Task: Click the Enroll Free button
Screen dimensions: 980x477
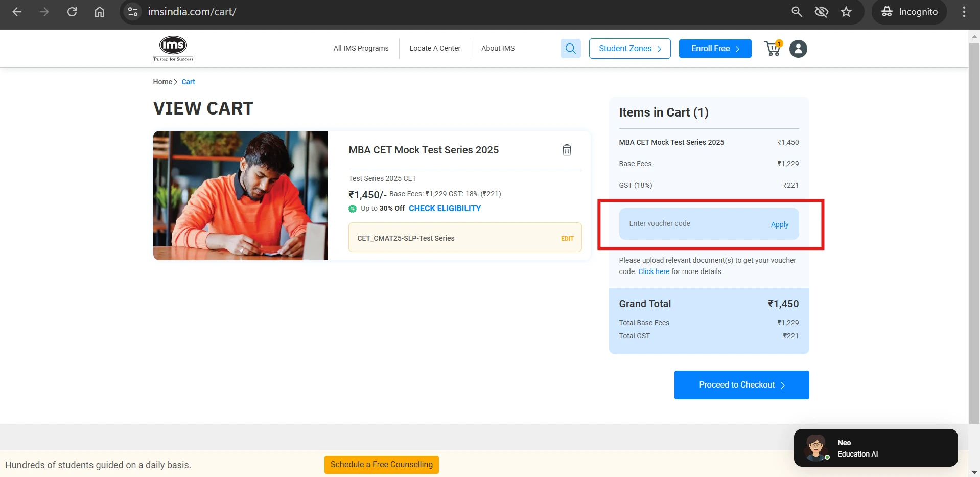Action: click(715, 49)
